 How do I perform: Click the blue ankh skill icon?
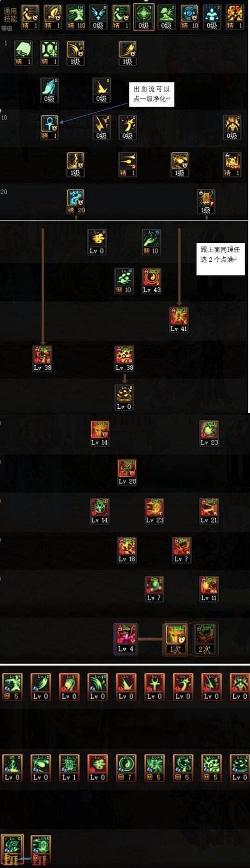point(49,127)
